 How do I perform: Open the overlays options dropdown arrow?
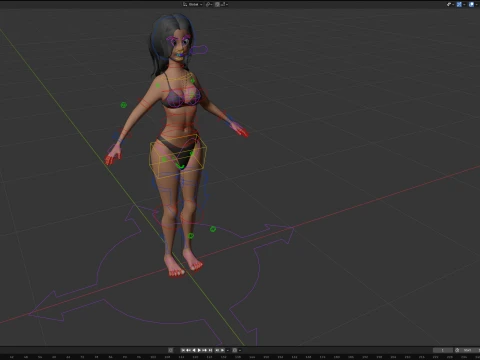[477, 4]
